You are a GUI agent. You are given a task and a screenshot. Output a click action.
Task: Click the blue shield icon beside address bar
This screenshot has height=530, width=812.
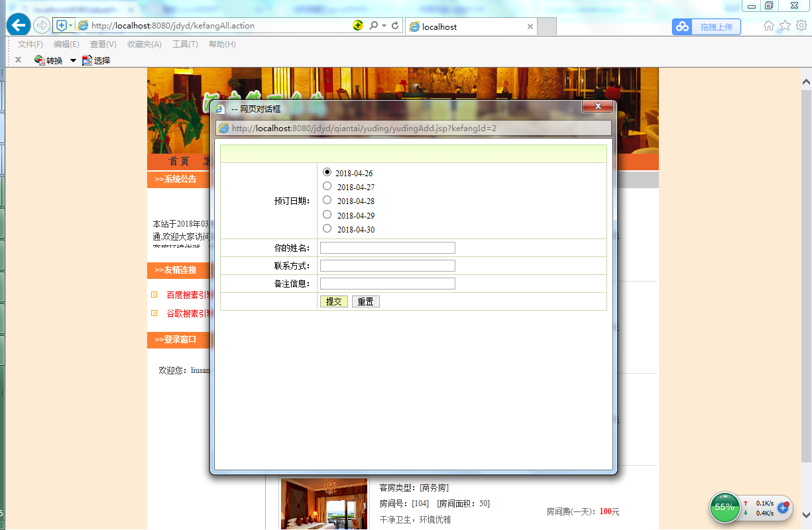62,26
